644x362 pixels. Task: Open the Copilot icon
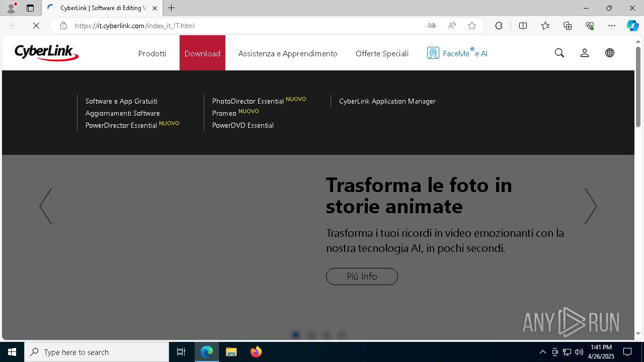point(632,26)
